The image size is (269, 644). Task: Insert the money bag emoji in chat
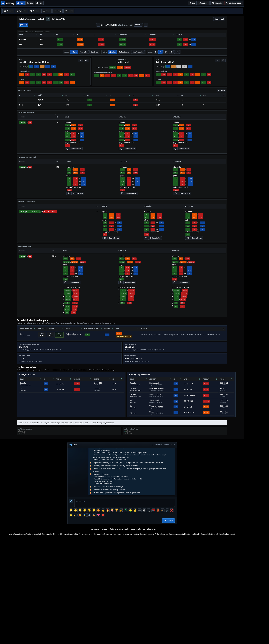(135, 510)
